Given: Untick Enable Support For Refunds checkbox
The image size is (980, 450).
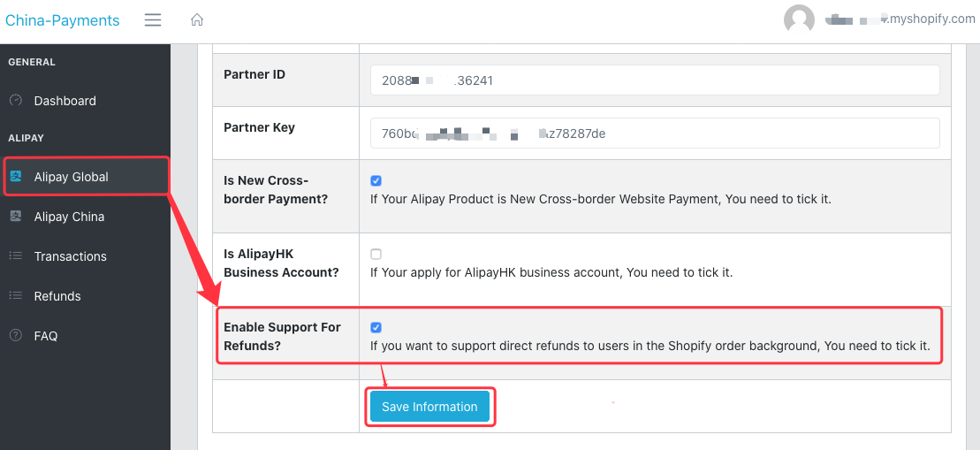Looking at the screenshot, I should coord(376,327).
